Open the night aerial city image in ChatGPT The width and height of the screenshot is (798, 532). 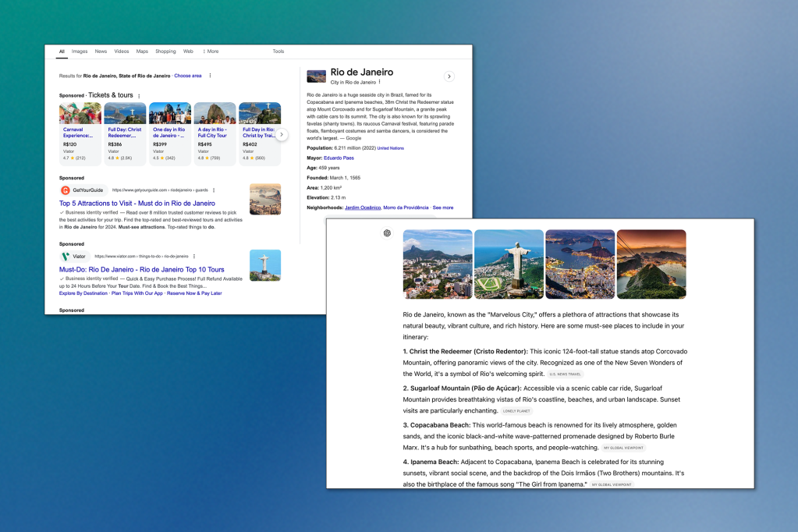pyautogui.click(x=580, y=264)
